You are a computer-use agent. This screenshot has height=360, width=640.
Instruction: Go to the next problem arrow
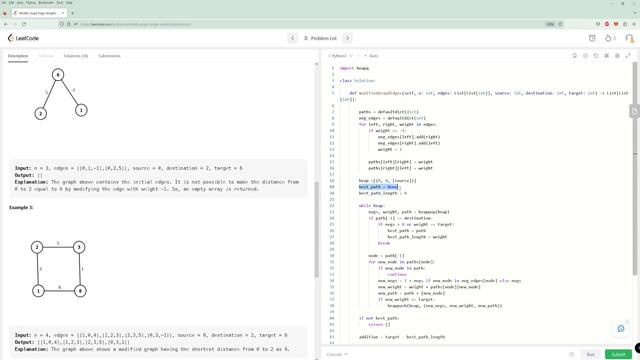click(x=347, y=38)
